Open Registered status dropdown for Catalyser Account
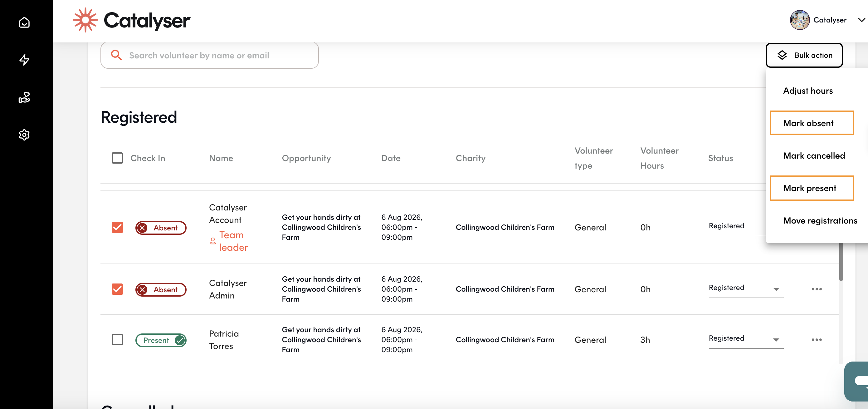This screenshot has width=868, height=409. (737, 227)
